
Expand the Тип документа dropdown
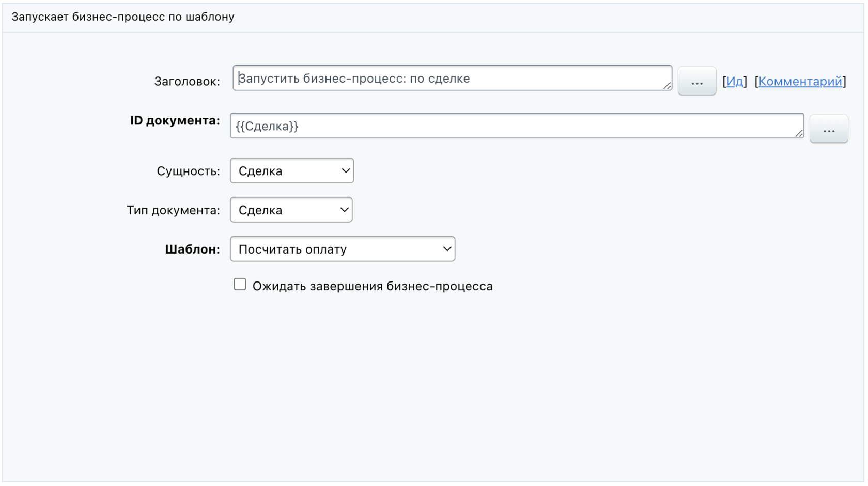point(291,210)
